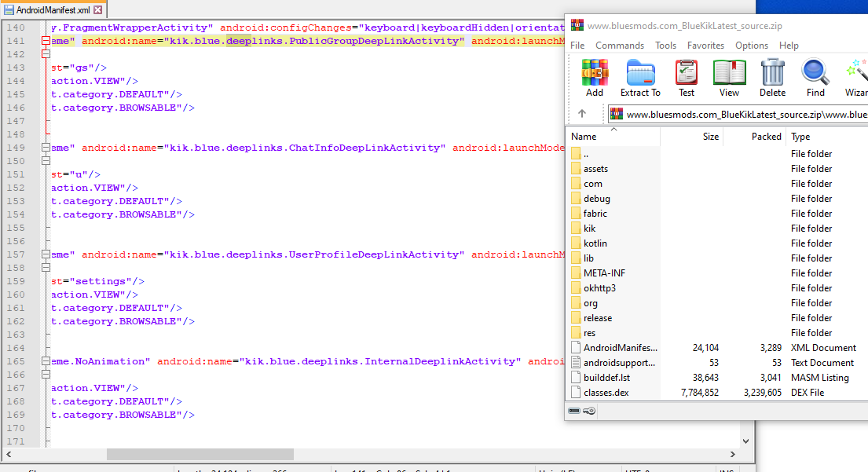Image resolution: width=868 pixels, height=472 pixels.
Task: Open the Tools menu
Action: coord(665,46)
